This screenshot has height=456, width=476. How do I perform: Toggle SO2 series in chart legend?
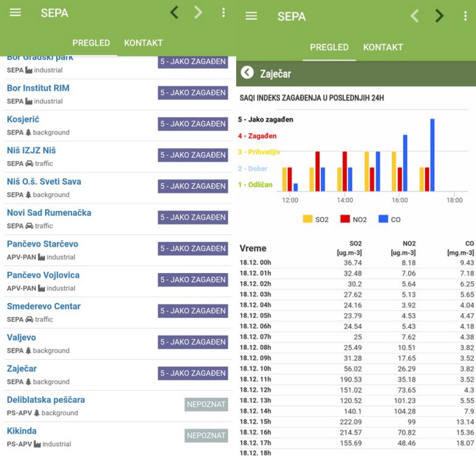316,219
